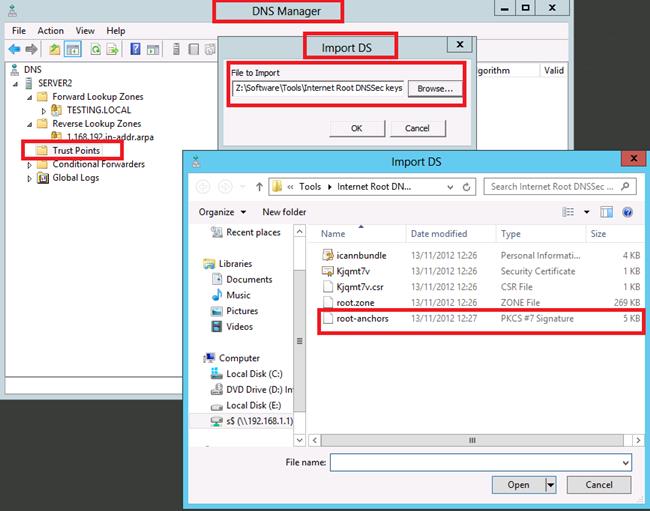Click Cancel in the small Import DS dialog
Viewport: 650px width, 511px height.
click(x=417, y=128)
